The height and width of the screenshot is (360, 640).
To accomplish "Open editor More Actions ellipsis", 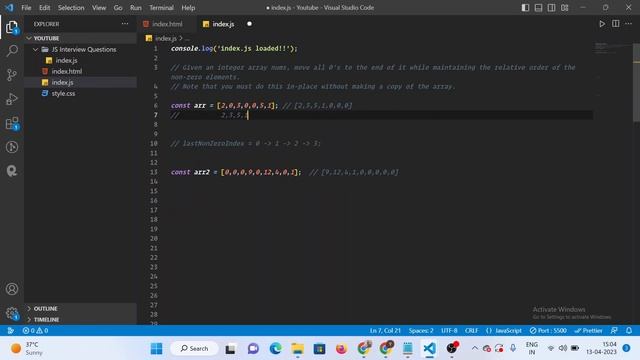I will (x=629, y=24).
